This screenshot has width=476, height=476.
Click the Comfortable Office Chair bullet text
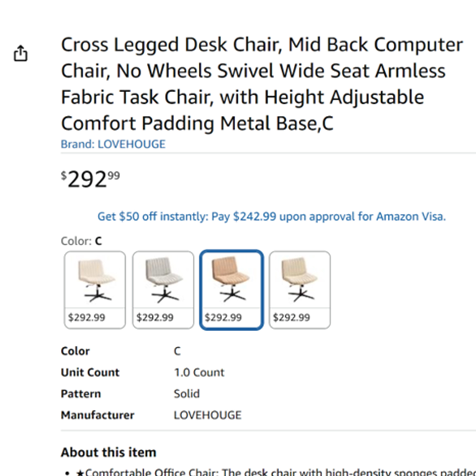(x=276, y=472)
